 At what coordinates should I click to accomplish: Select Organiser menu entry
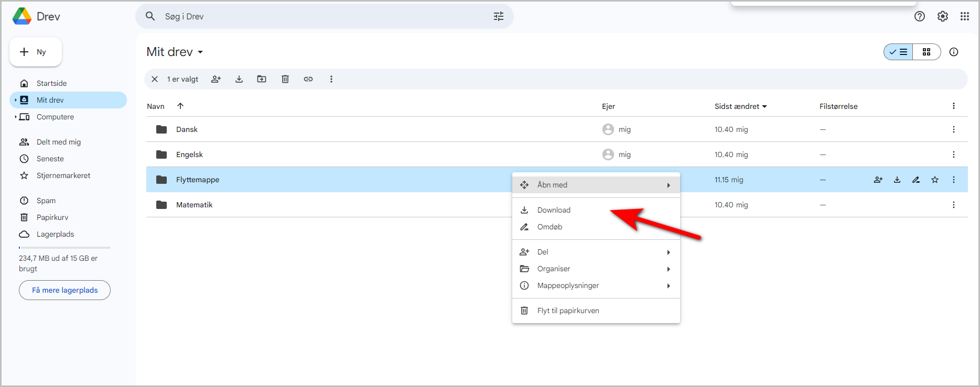(x=596, y=269)
